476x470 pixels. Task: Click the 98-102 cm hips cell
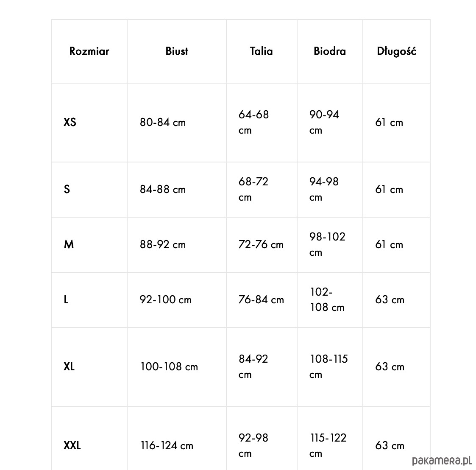[327, 244]
